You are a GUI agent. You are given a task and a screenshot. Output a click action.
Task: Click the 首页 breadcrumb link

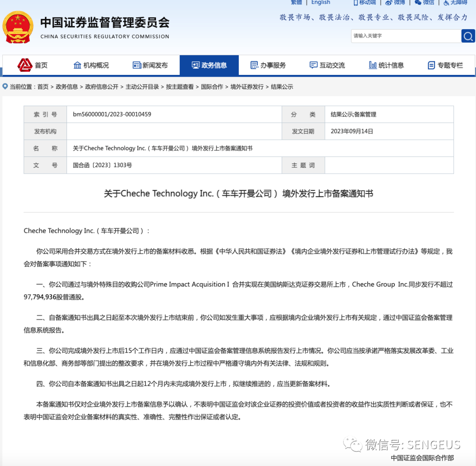click(43, 87)
